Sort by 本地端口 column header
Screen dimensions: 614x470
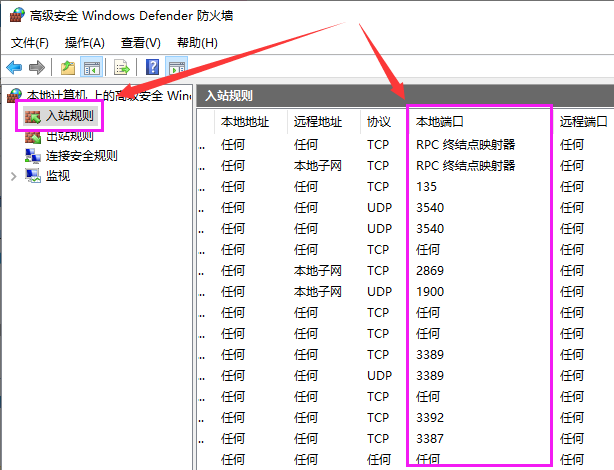click(439, 121)
